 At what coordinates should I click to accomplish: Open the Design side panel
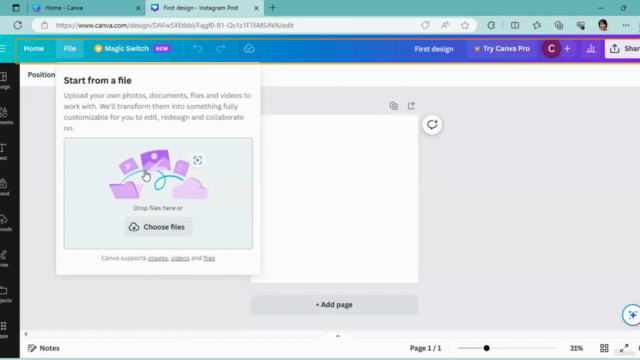[4, 80]
